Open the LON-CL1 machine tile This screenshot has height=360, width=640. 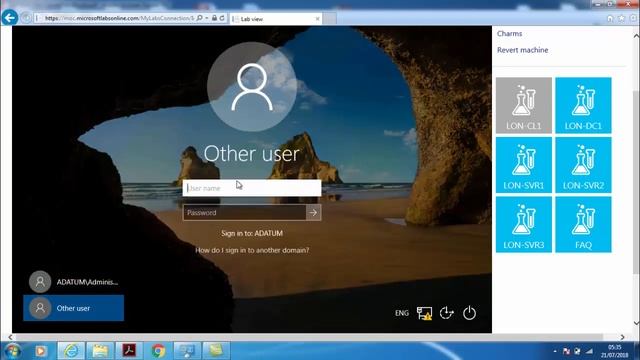pos(524,105)
